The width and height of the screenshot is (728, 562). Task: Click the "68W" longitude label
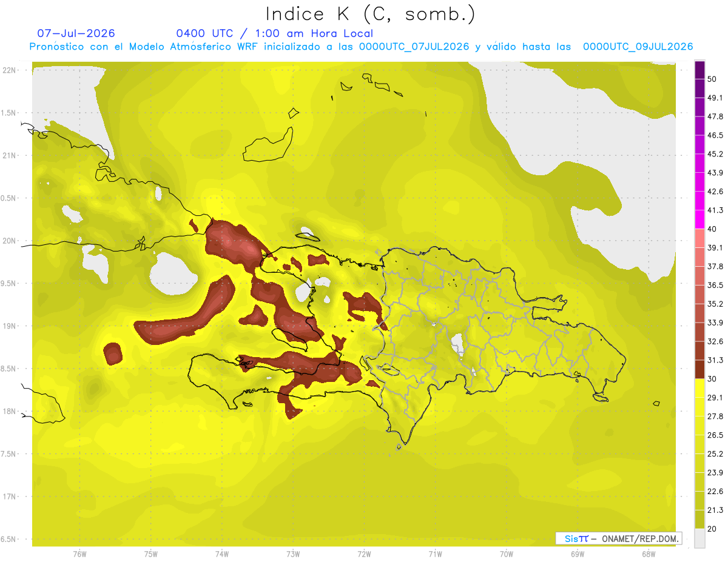[649, 554]
